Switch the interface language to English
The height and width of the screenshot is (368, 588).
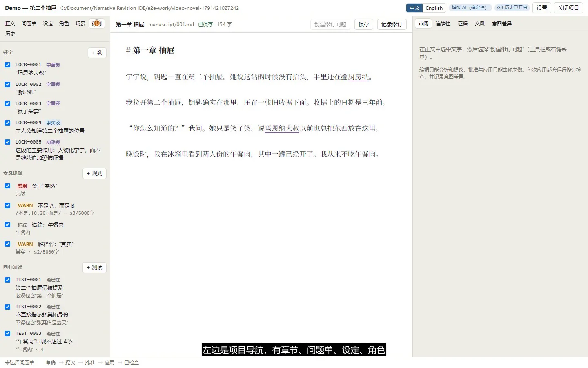pos(434,8)
